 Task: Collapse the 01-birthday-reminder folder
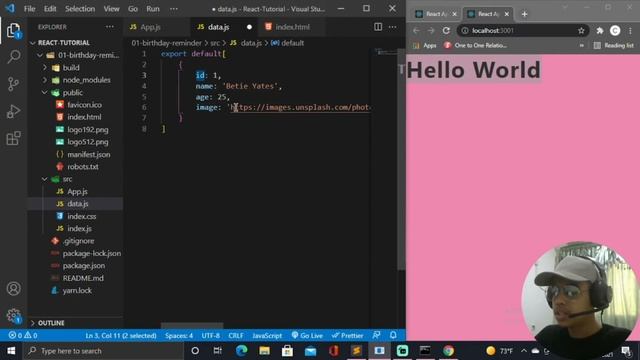click(80, 55)
